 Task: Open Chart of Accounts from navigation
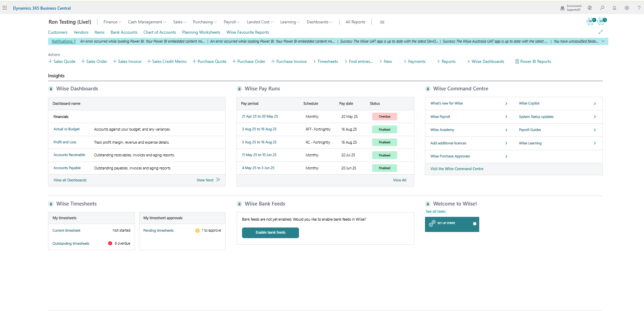(x=160, y=32)
